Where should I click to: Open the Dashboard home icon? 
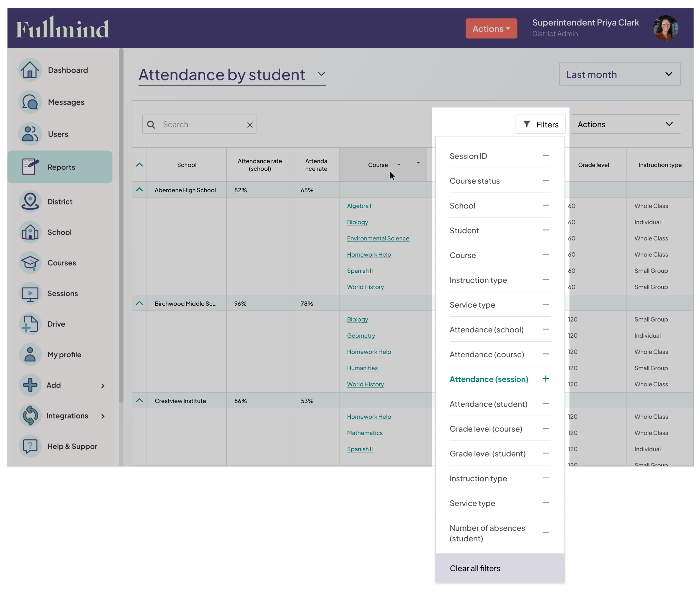pyautogui.click(x=30, y=70)
